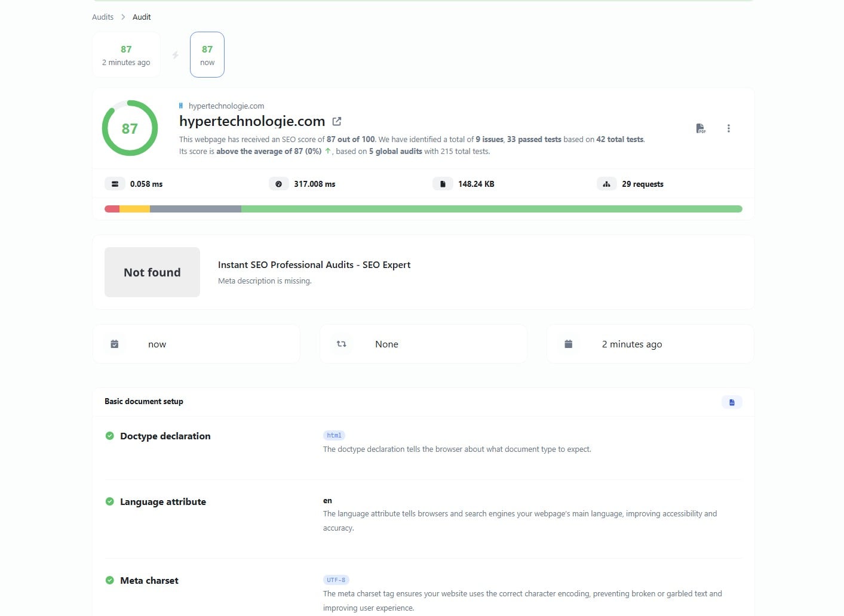The image size is (844, 616).
Task: Click the PDF export icon
Action: click(700, 128)
